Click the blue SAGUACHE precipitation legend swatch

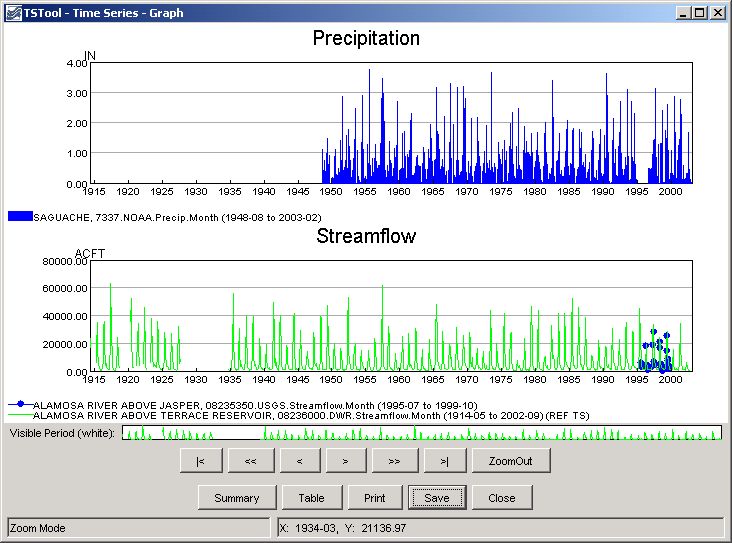tap(20, 216)
